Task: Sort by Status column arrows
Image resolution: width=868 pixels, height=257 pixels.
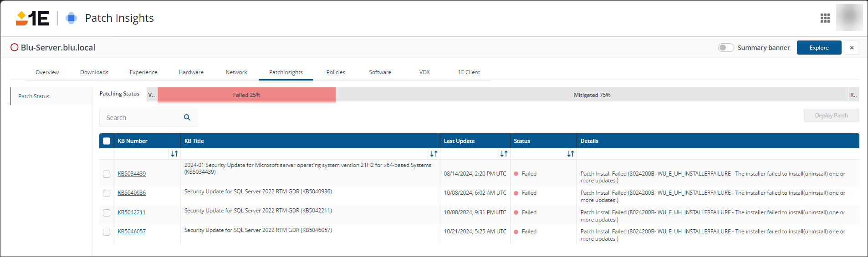Action: tap(571, 154)
